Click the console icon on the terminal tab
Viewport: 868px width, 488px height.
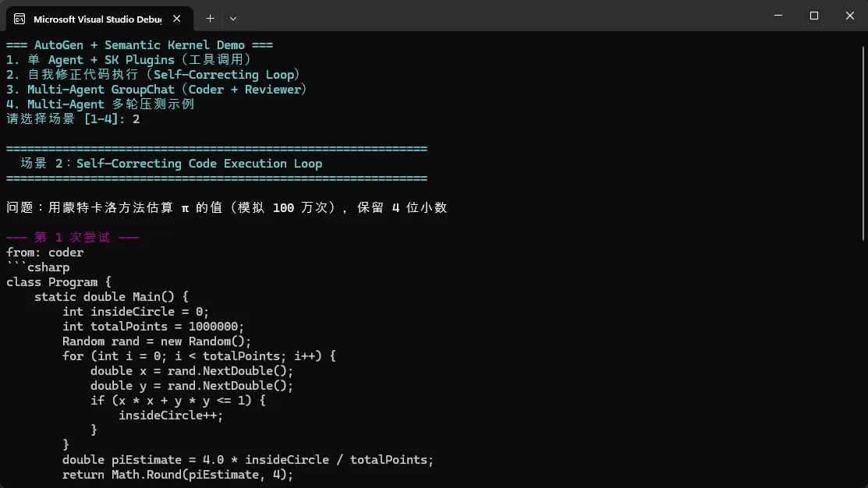click(19, 19)
